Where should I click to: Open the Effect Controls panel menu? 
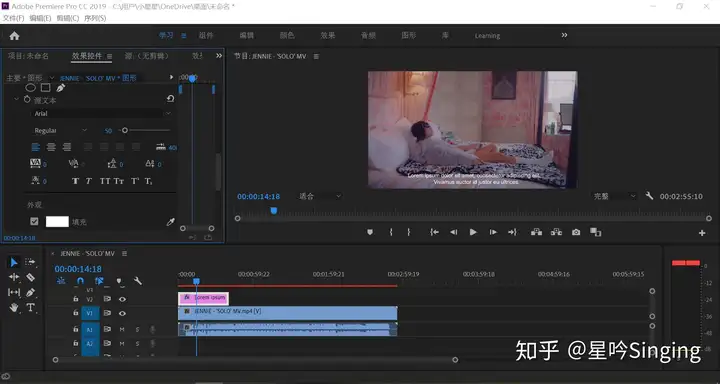[110, 56]
